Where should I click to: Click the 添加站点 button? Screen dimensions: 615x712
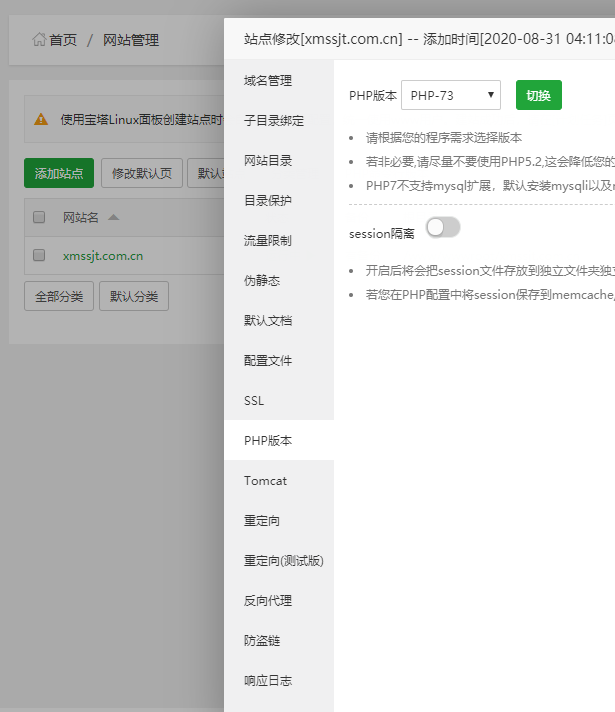click(59, 173)
